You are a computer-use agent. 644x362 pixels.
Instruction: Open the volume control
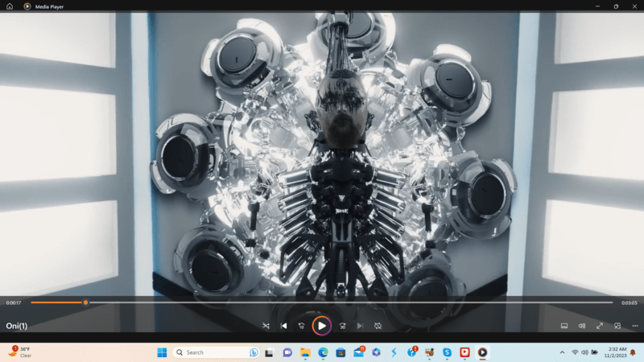[x=582, y=326]
